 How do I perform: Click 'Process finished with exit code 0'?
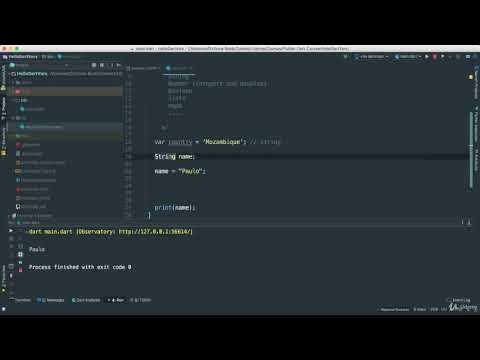tap(80, 267)
